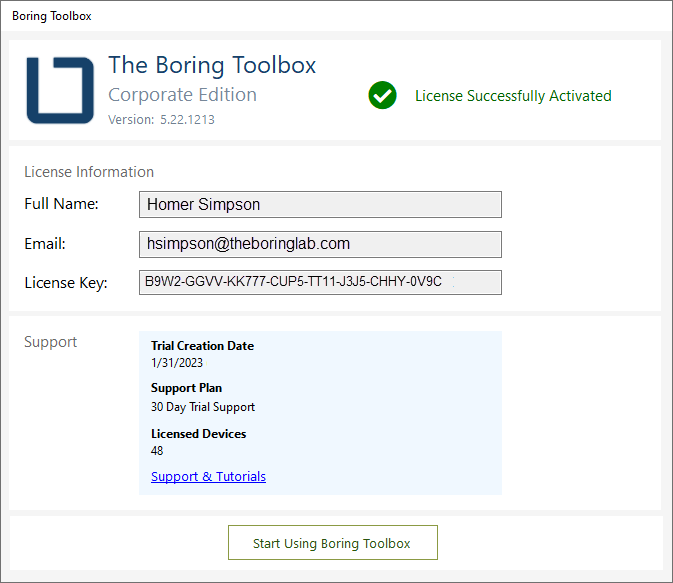Click the Version 5.22.1213 label
Viewport: 673px width, 583px height.
(161, 119)
